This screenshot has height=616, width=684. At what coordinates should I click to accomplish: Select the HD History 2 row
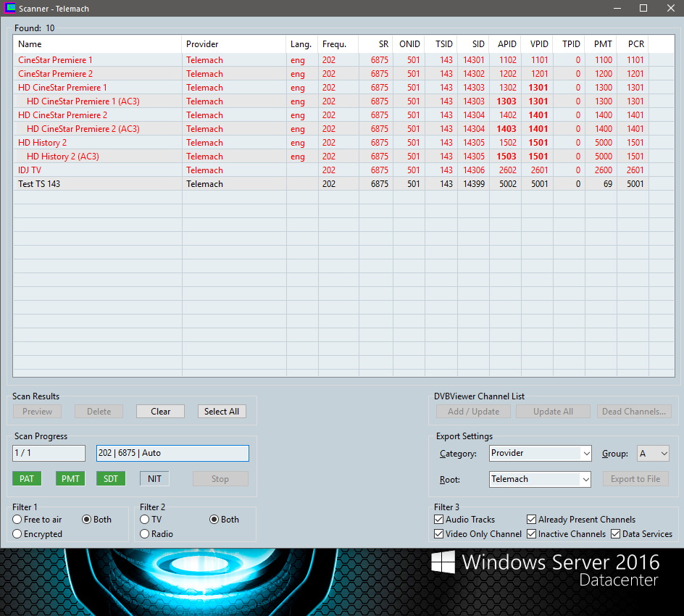343,143
